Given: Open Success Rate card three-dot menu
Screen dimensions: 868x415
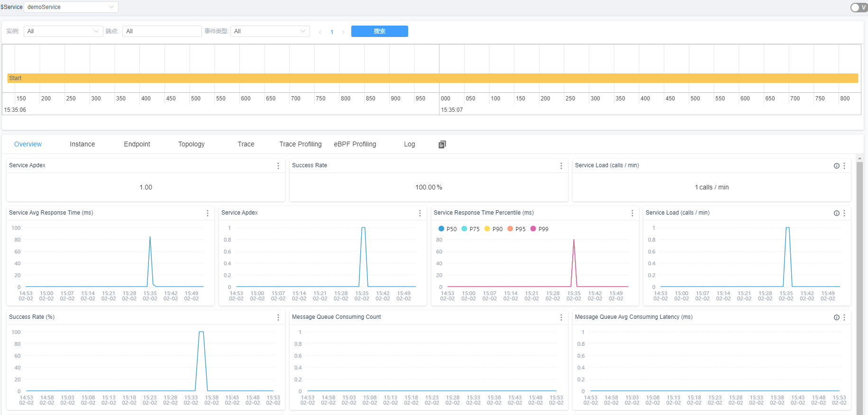Looking at the screenshot, I should pyautogui.click(x=561, y=166).
